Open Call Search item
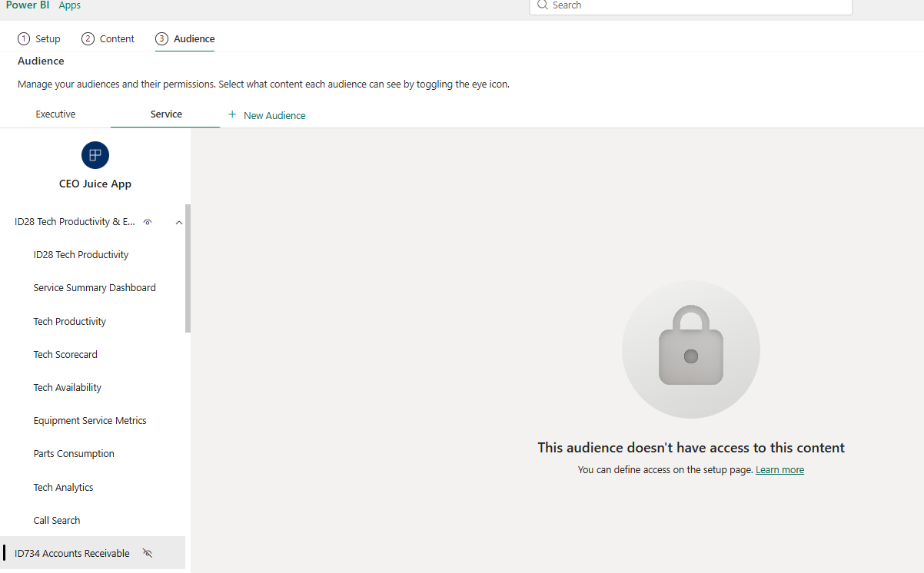Viewport: 924px width, 573px height. (x=57, y=520)
